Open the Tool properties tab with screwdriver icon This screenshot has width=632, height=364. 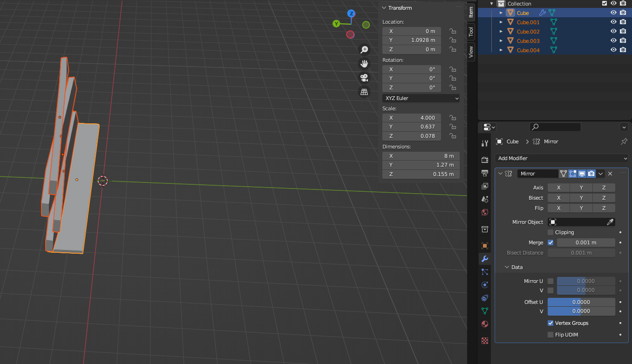tap(485, 143)
